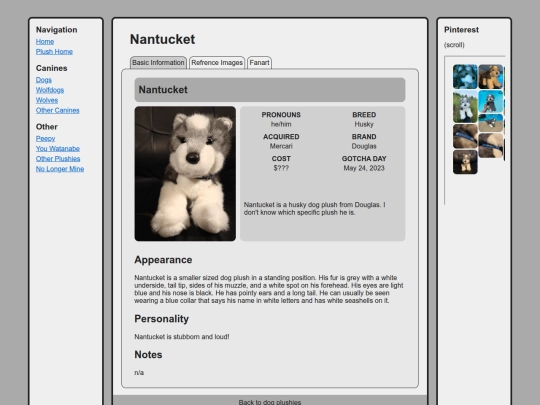
Task: Open the blue-tinted husky Pinterest thumbnail
Action: 465,76
